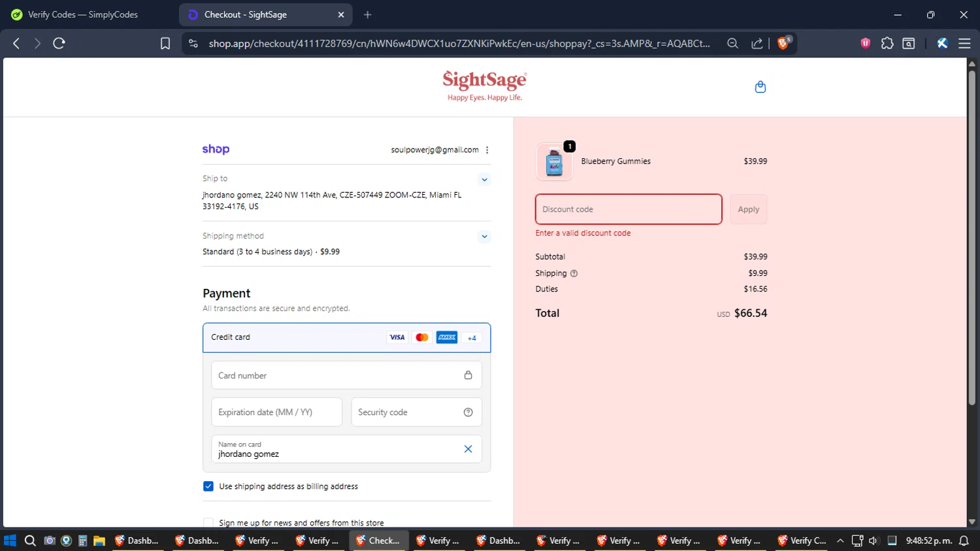The image size is (980, 551).
Task: Click the soulpowerjg@gmail.com email text
Action: pyautogui.click(x=434, y=150)
